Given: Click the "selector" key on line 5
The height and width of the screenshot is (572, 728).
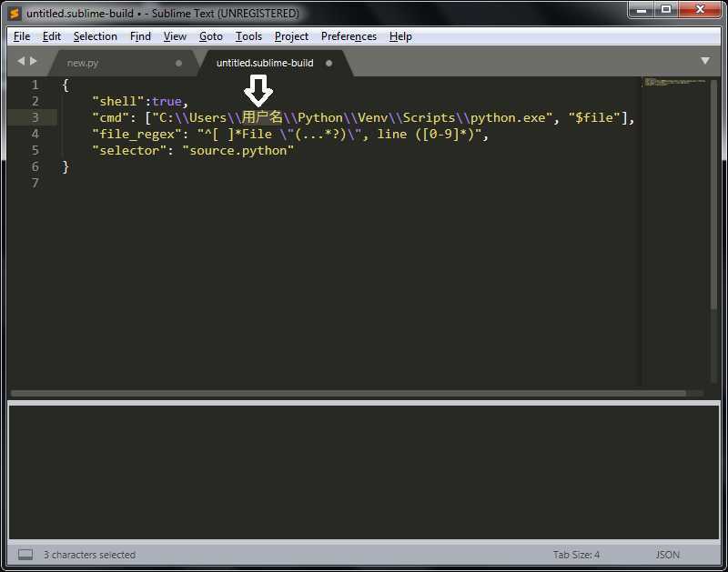Looking at the screenshot, I should pos(129,151).
